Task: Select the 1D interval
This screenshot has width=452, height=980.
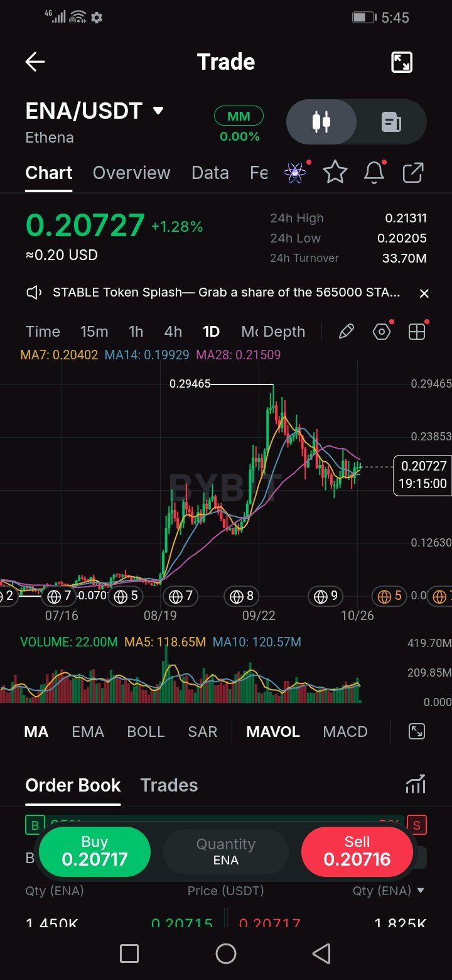Action: point(211,332)
